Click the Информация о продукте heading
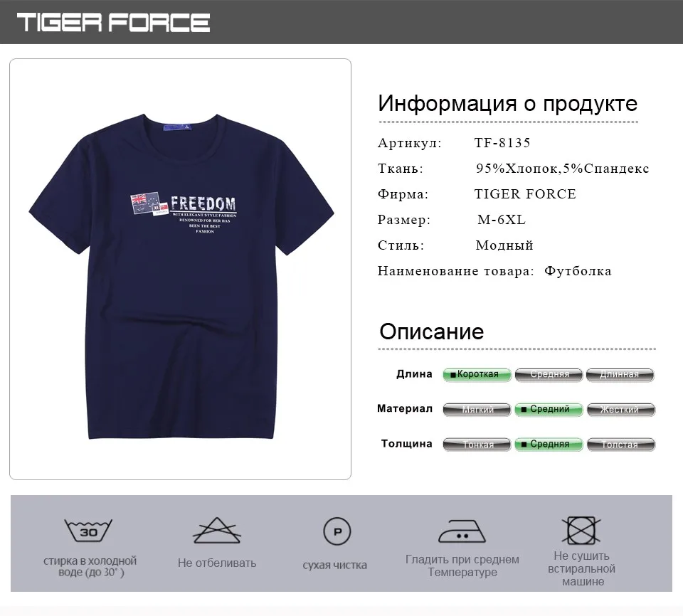This screenshot has width=683, height=616. click(507, 103)
